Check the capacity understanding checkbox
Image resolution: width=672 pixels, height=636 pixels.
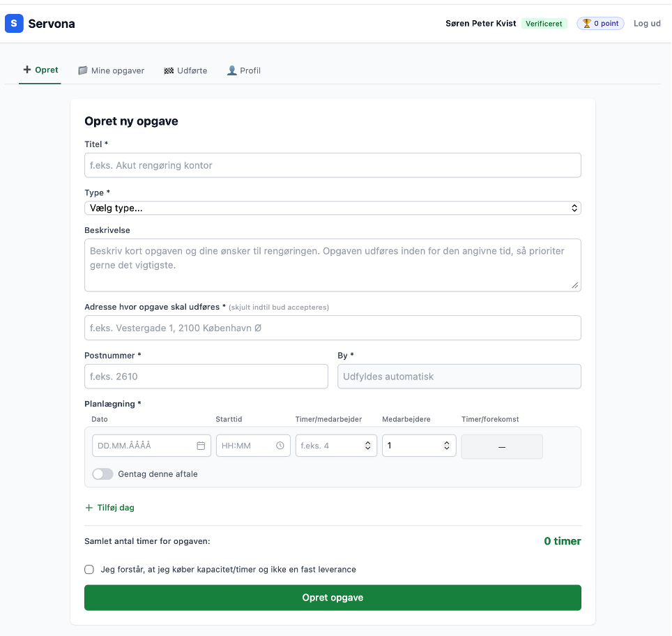pyautogui.click(x=89, y=569)
